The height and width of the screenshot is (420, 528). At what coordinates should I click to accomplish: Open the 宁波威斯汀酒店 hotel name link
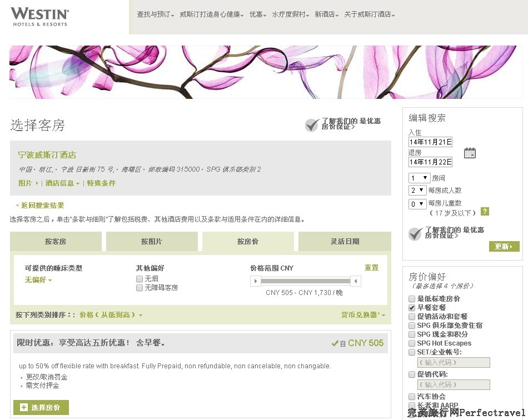pyautogui.click(x=47, y=155)
